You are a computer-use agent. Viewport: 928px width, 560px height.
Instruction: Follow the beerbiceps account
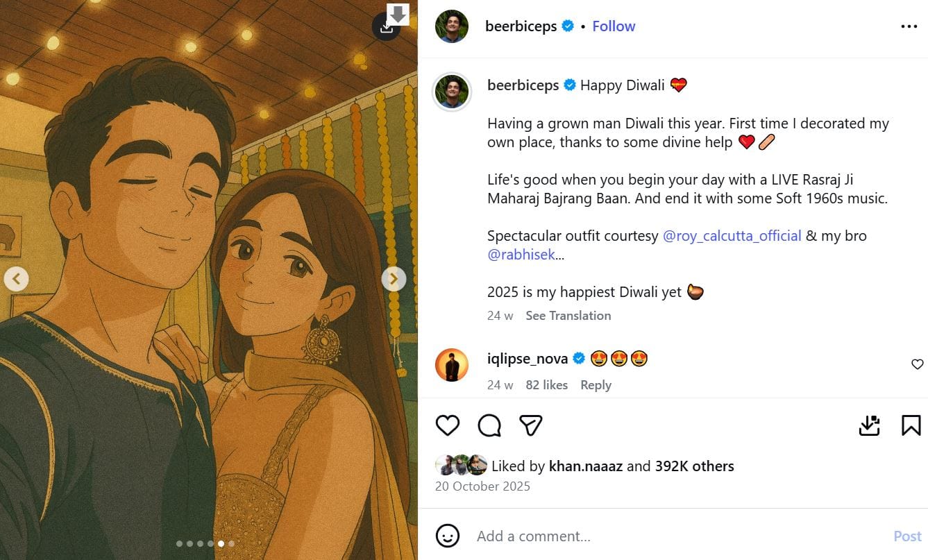tap(614, 26)
